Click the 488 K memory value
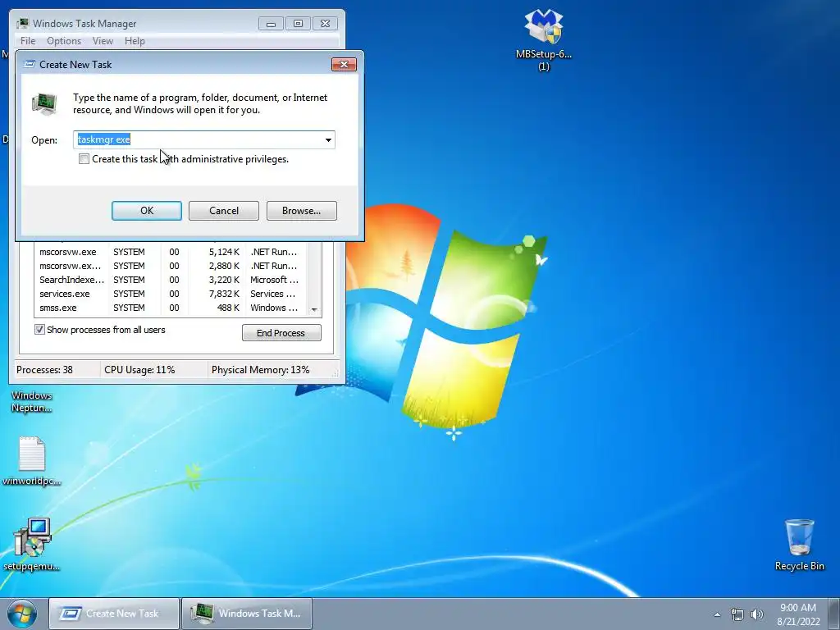The image size is (840, 630). (228, 308)
